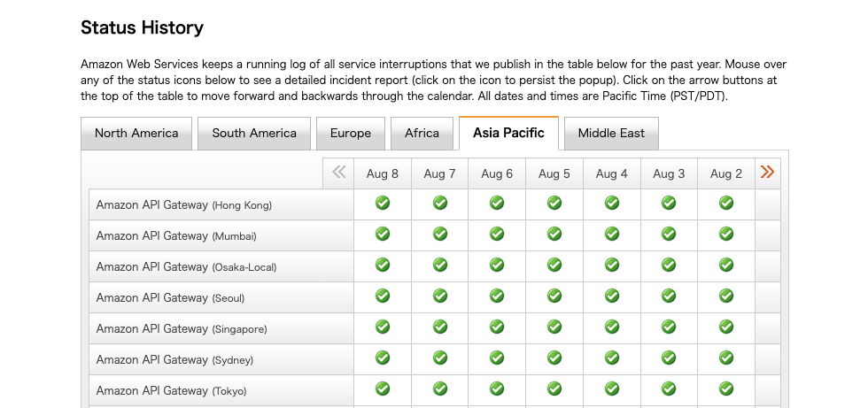
Task: Click Hong Kong status icon for Aug 5
Action: coord(554,203)
